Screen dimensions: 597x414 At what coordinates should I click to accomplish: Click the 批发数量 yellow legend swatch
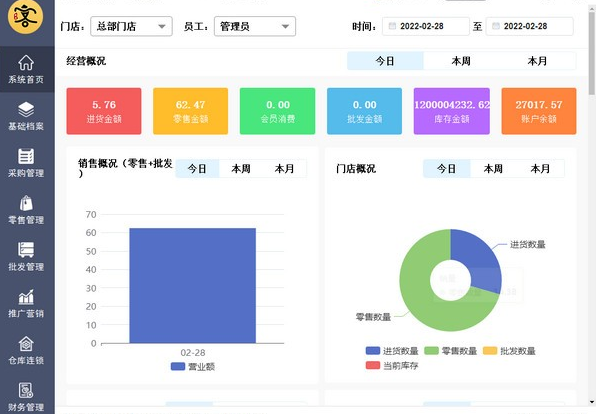click(490, 351)
